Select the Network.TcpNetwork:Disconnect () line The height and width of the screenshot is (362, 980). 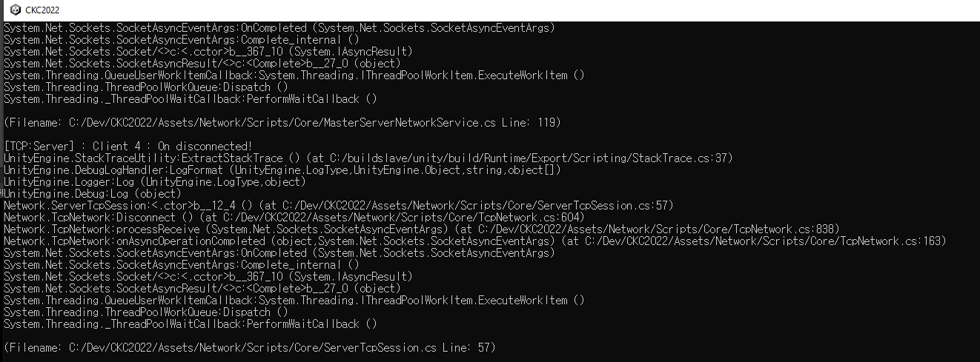pos(99,217)
